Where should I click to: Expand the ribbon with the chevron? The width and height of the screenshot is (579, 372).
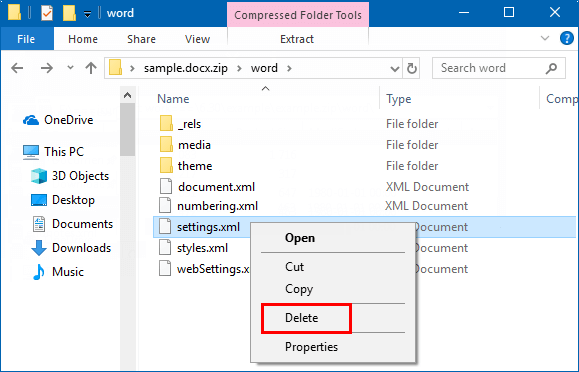[545, 38]
